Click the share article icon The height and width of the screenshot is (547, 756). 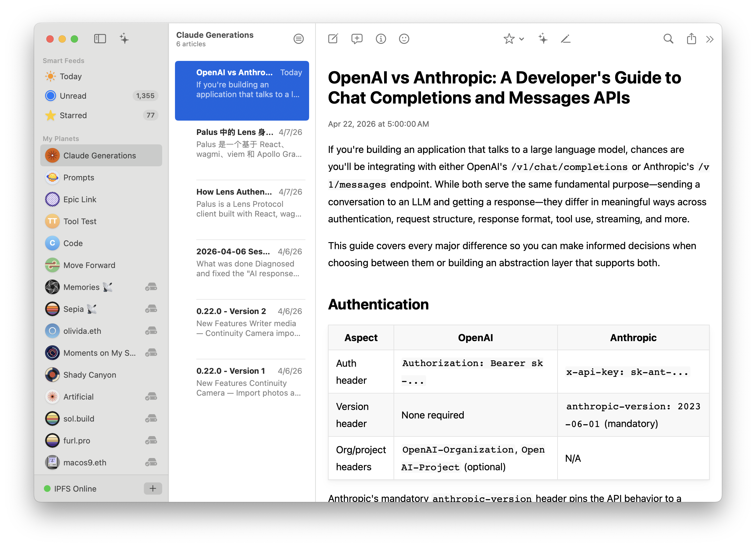point(691,39)
